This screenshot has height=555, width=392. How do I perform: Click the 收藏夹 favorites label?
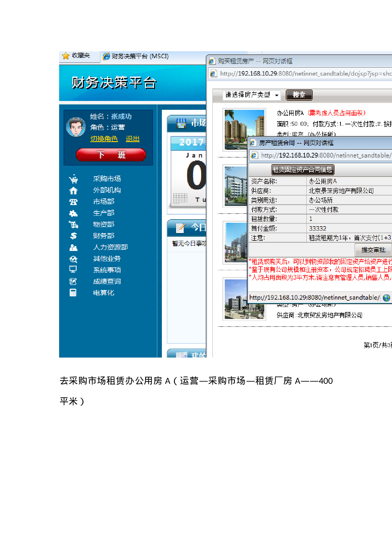[x=81, y=56]
